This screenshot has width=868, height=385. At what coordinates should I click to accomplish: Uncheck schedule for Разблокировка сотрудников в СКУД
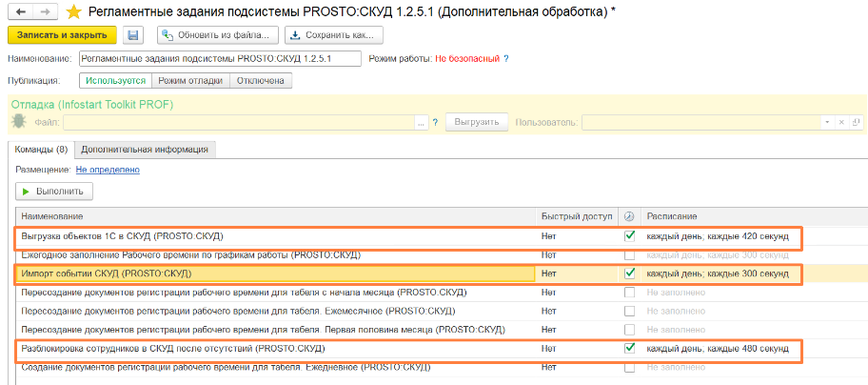click(x=629, y=349)
